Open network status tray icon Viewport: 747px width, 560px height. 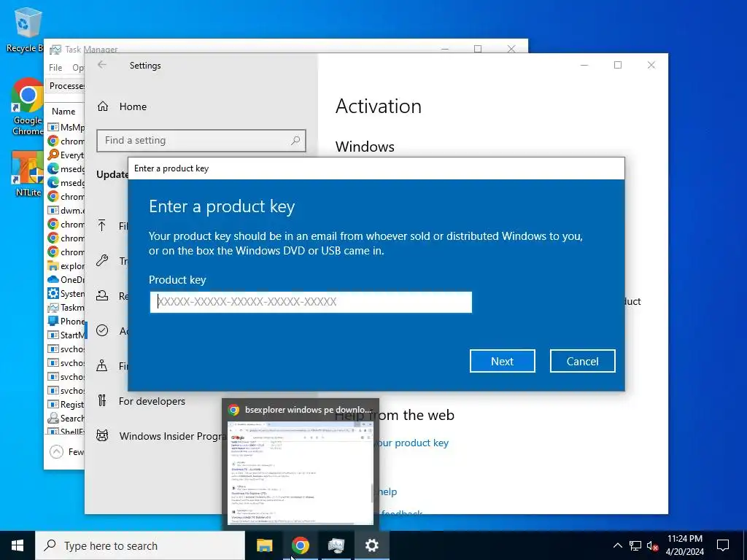(x=635, y=545)
